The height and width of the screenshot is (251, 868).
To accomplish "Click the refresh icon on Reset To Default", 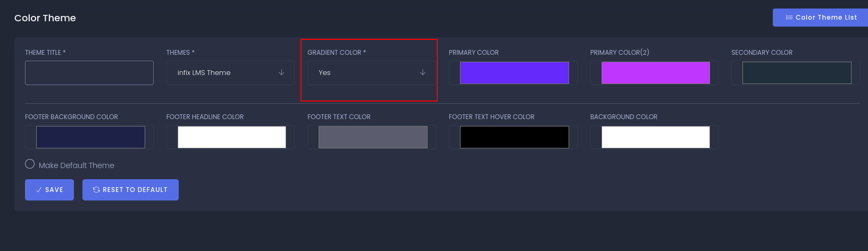I will click(96, 190).
